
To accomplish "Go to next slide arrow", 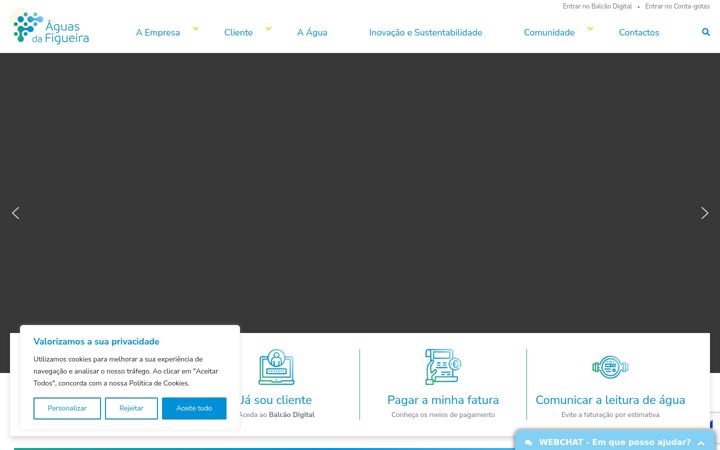I will coord(704,213).
